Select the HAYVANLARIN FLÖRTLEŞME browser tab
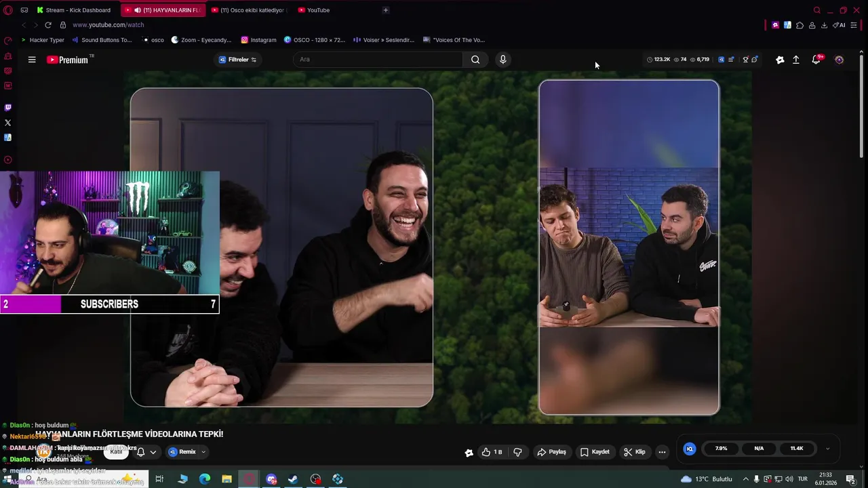This screenshot has height=488, width=868. click(163, 10)
